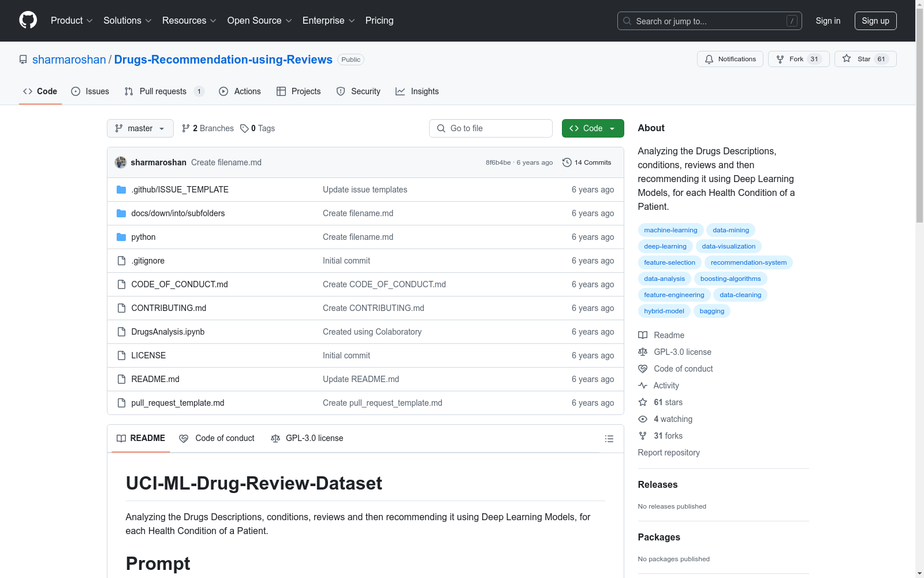Click the commit history clock icon

(567, 162)
